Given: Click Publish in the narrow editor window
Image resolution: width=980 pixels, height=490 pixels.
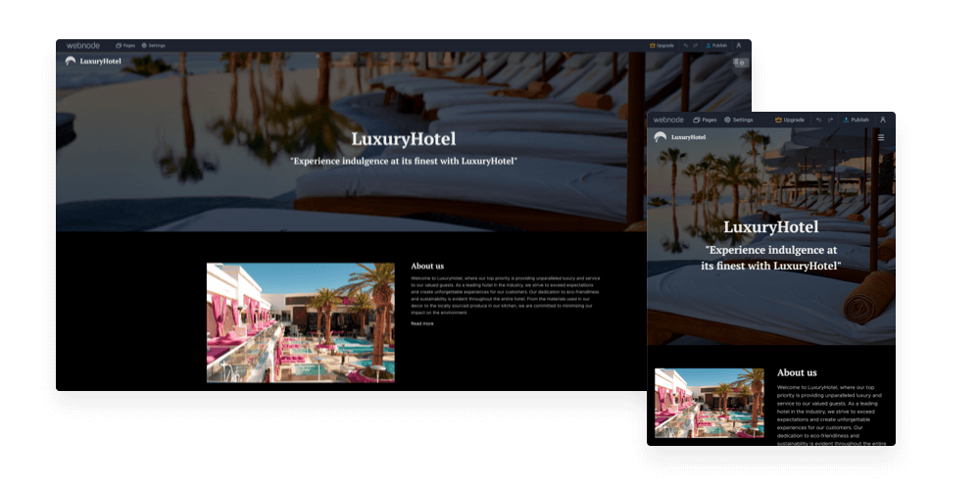Looking at the screenshot, I should (x=854, y=120).
